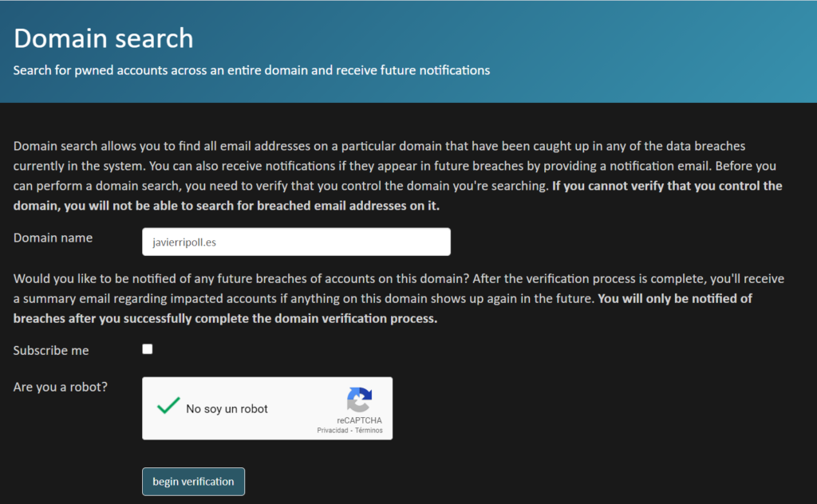The width and height of the screenshot is (817, 504).
Task: Click the reCAPTCHA caption under the logo
Action: [359, 420]
